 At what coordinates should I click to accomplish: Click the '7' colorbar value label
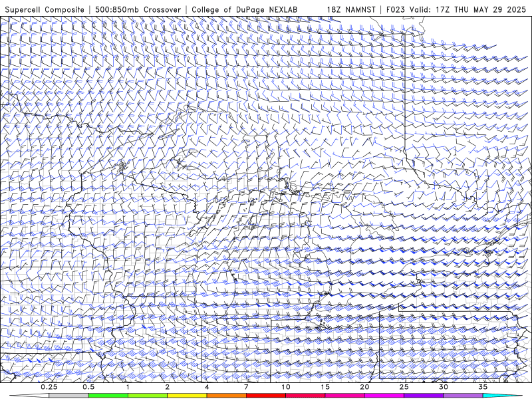point(246,387)
